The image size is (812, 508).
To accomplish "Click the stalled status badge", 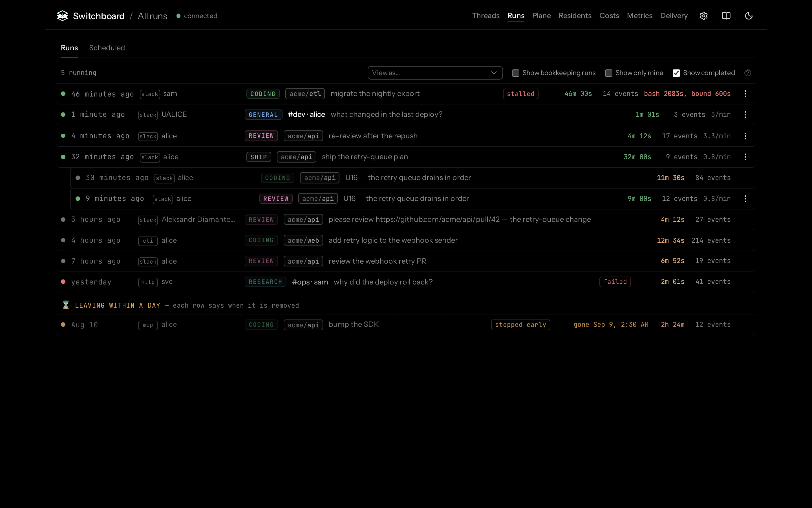I will (x=520, y=94).
